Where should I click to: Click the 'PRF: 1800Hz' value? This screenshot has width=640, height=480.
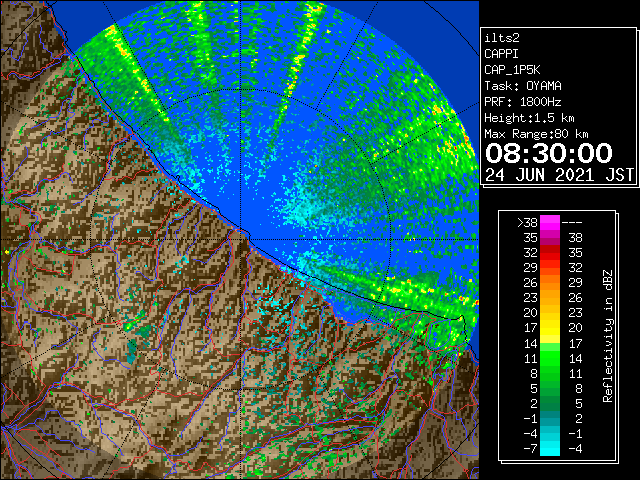523,102
